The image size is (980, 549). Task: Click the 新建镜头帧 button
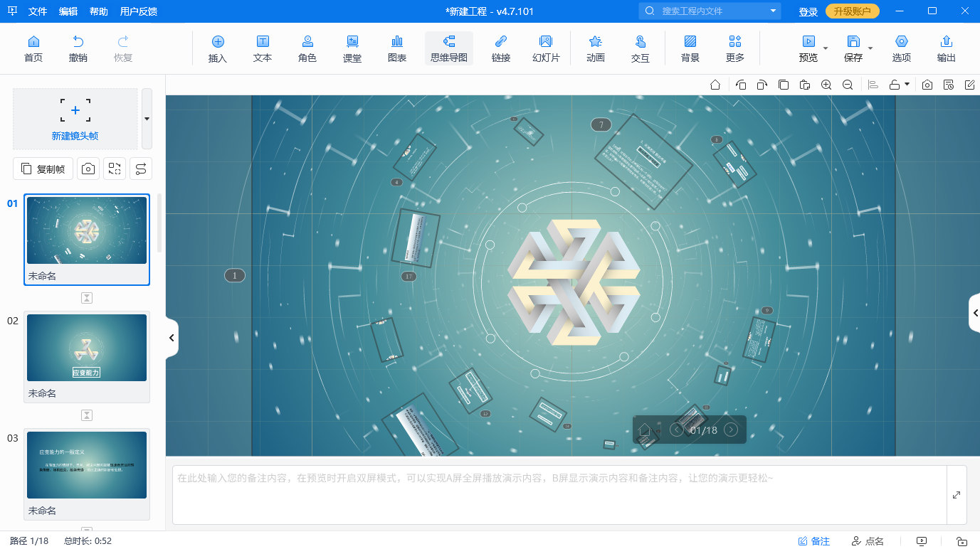pos(75,119)
